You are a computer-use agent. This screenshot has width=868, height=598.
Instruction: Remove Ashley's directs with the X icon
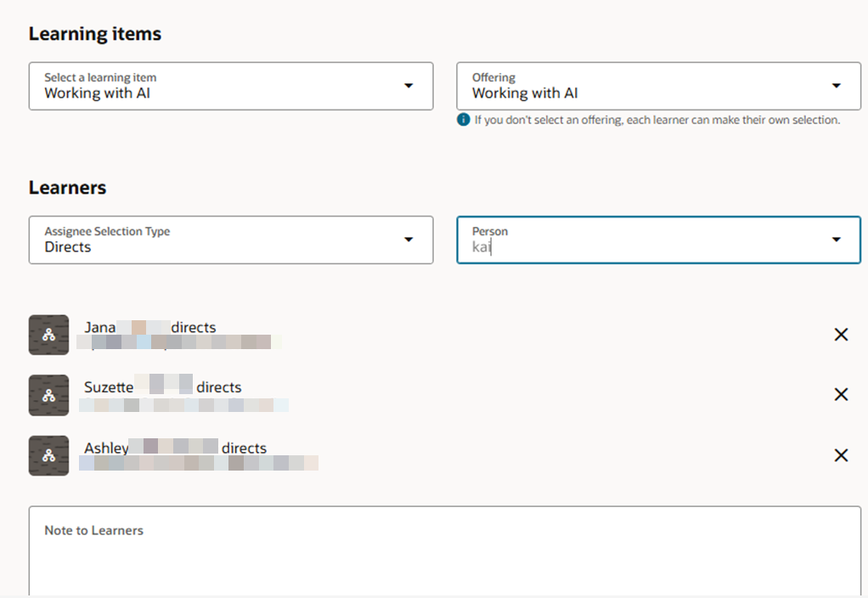pos(841,455)
